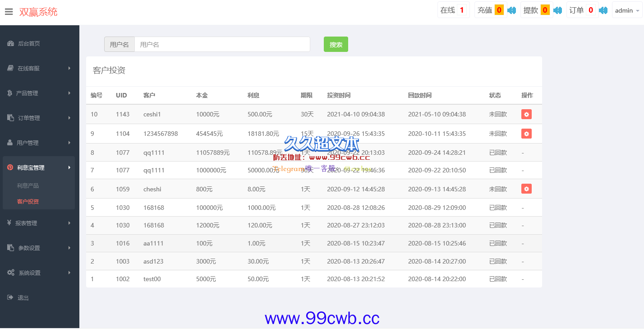Screen dimensions: 644x329
Task: Click the 用户名 label addon
Action: pos(120,44)
